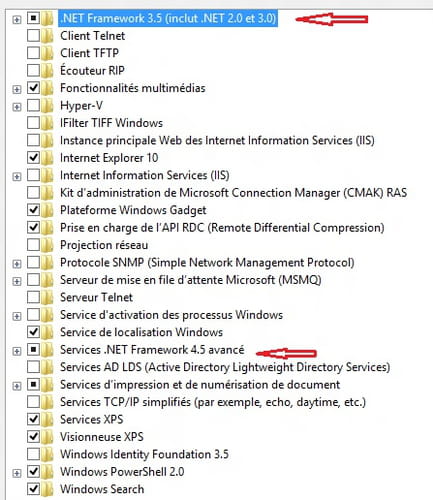
Task: Tick the Windows Identity Foundation 3.5 checkbox
Action: 33,454
